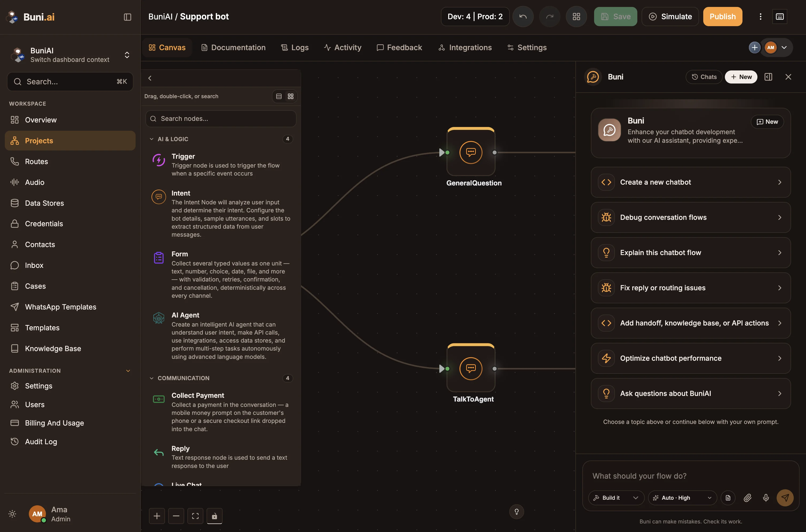Switch node list to list view
This screenshot has width=806, height=532.
(279, 96)
